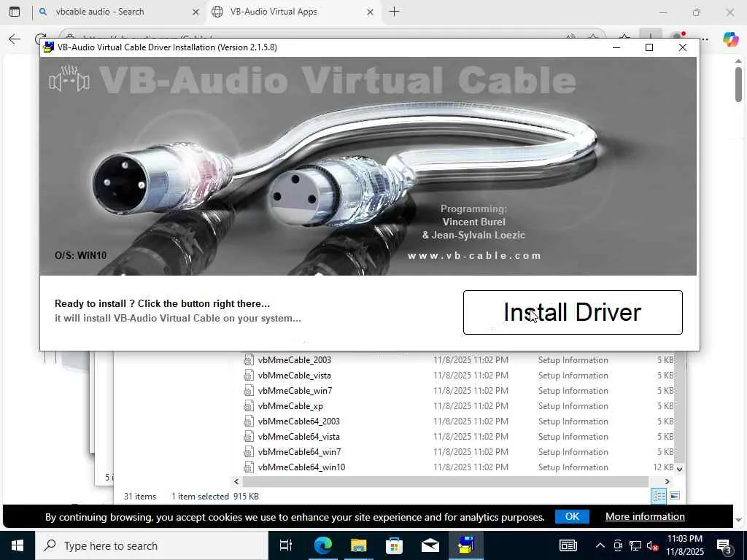Select vbMmeCable_2003 file in Explorer
This screenshot has width=747, height=560.
(x=295, y=360)
